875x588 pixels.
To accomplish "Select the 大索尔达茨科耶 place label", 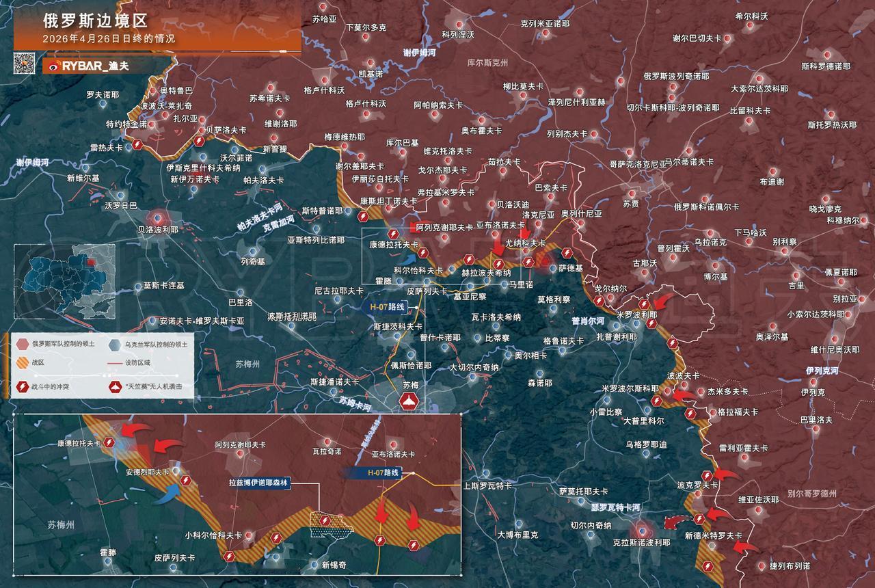I will tap(759, 89).
